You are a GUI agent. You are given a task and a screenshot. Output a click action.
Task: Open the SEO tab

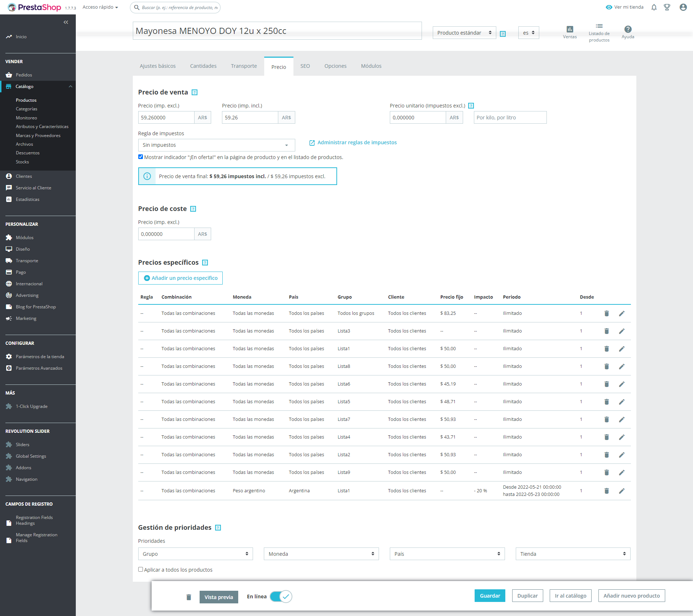(x=305, y=66)
